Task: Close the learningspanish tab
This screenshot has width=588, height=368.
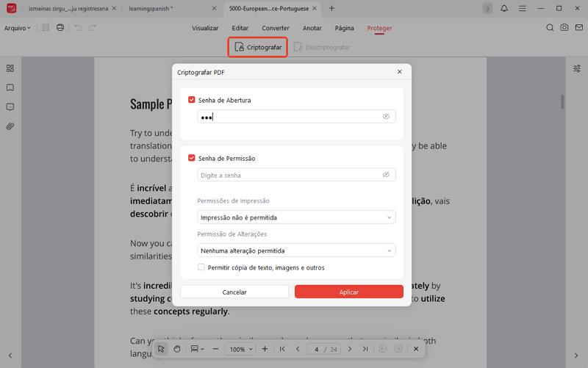Action: (x=214, y=8)
